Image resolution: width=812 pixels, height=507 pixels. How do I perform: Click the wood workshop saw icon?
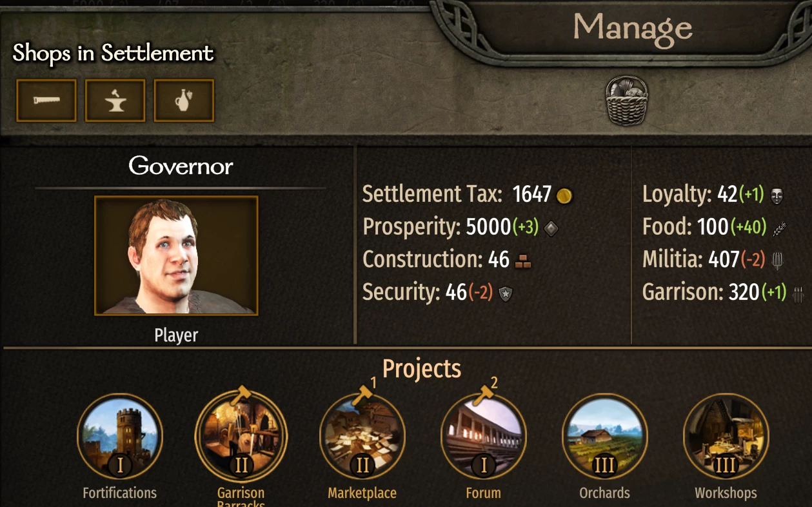46,100
